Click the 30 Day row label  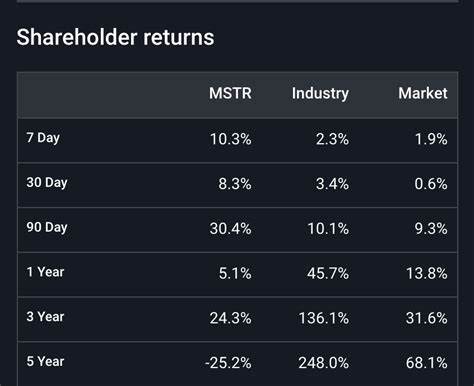[47, 183]
